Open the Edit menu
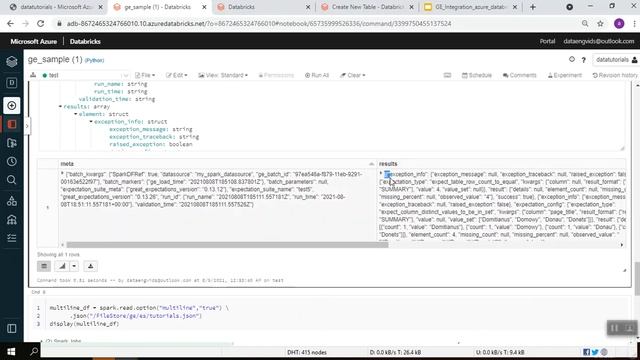This screenshot has height=360, width=640. [x=177, y=75]
